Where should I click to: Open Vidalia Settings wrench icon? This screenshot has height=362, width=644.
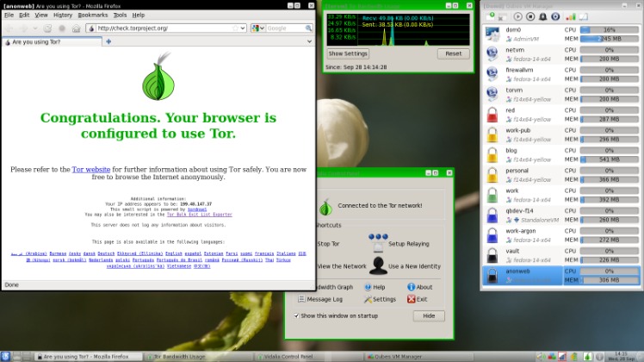tap(368, 299)
